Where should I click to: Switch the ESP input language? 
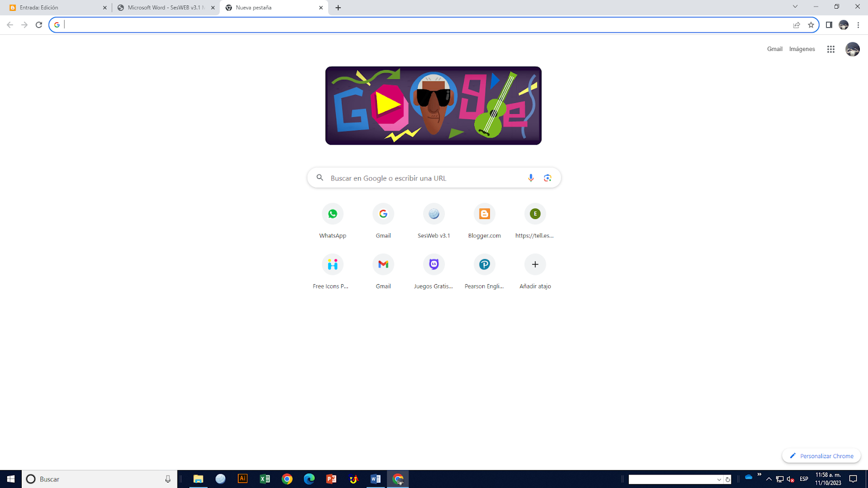[804, 479]
